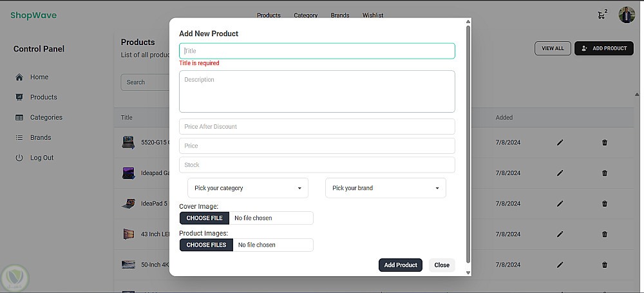644x293 pixels.
Task: Click the edit pencil for the first product
Action: [x=560, y=142]
